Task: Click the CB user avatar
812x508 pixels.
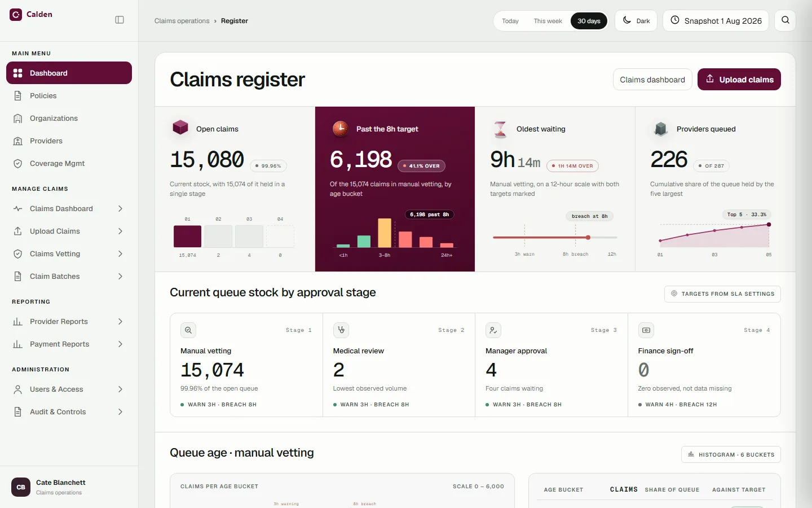Action: (x=21, y=487)
